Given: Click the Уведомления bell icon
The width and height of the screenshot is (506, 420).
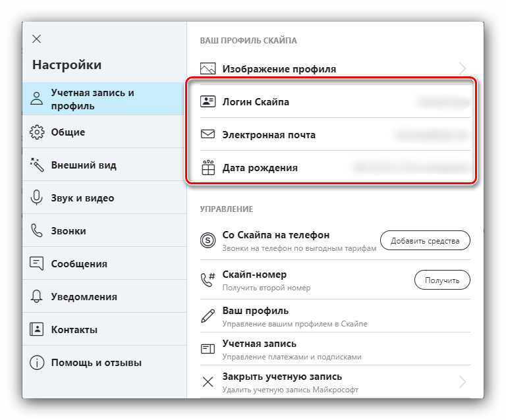Looking at the screenshot, I should tap(37, 297).
